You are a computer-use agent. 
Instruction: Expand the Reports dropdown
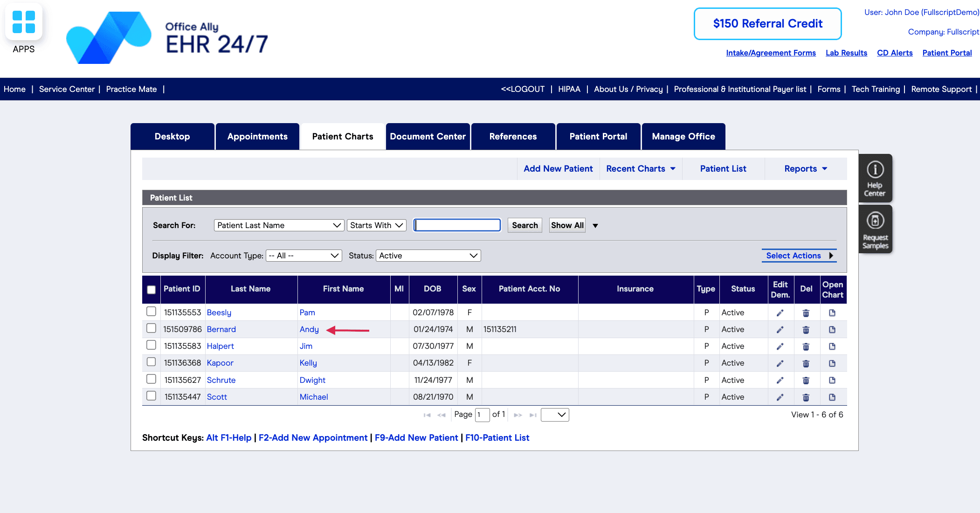point(806,169)
